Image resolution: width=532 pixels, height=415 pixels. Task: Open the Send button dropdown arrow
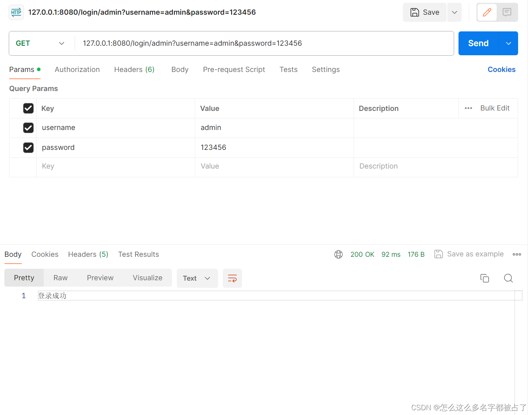[x=509, y=43]
